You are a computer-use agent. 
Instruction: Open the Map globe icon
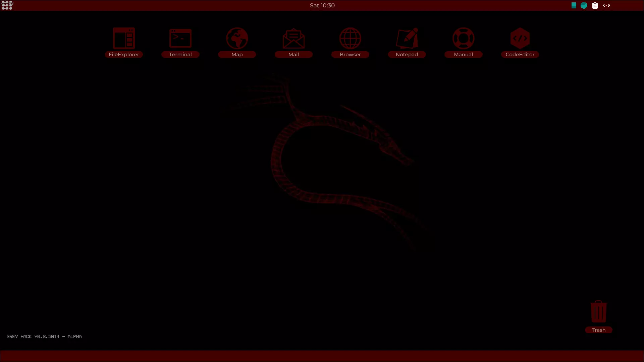point(237,39)
